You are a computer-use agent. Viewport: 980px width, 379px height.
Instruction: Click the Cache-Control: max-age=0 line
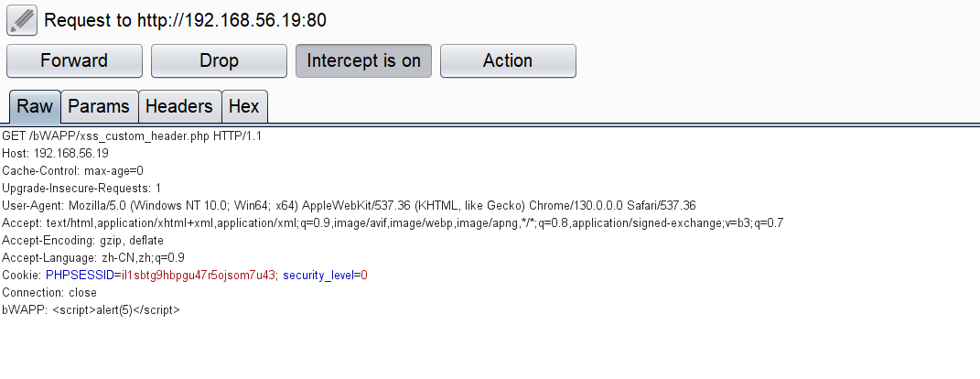click(x=73, y=170)
